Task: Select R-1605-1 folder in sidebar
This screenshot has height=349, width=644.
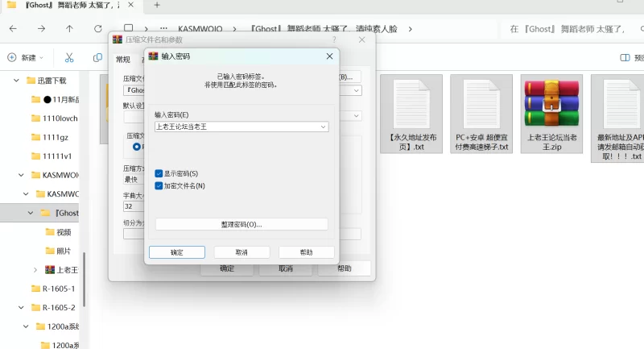Action: tap(54, 289)
